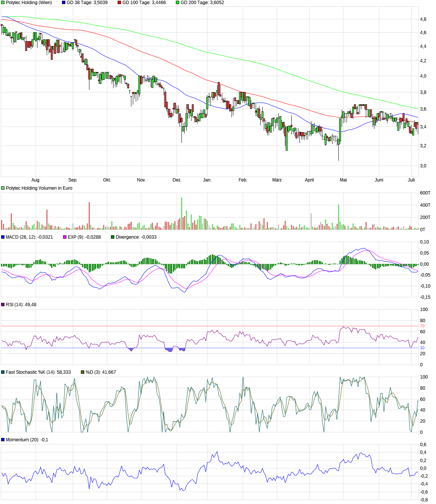
Task: Click the 'Aug.' month axis label
Action: pos(36,180)
